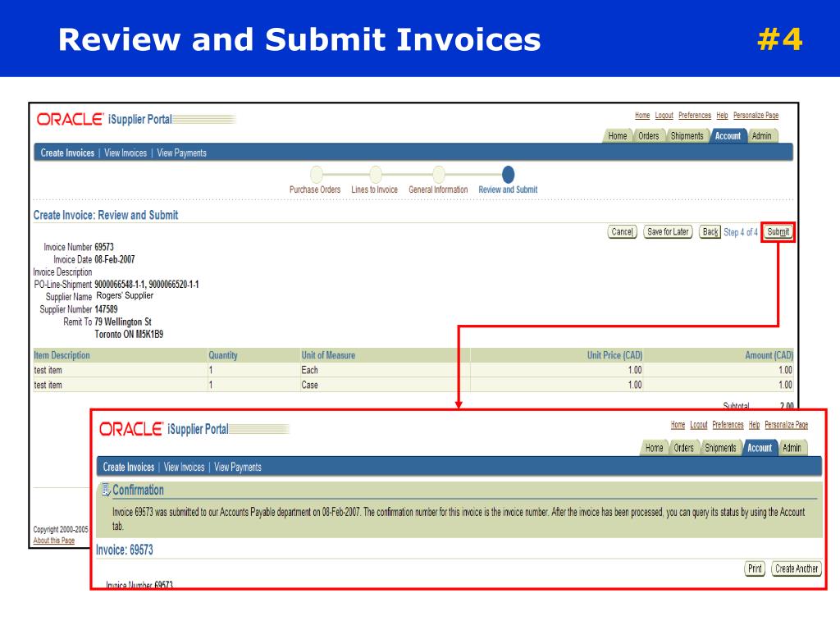
Task: Click the Preferences link in the confirmation window
Action: (x=728, y=425)
